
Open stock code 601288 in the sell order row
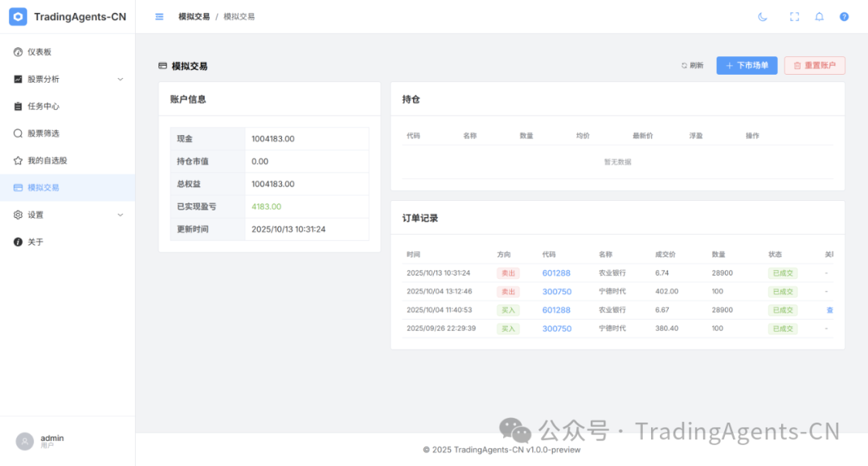556,273
